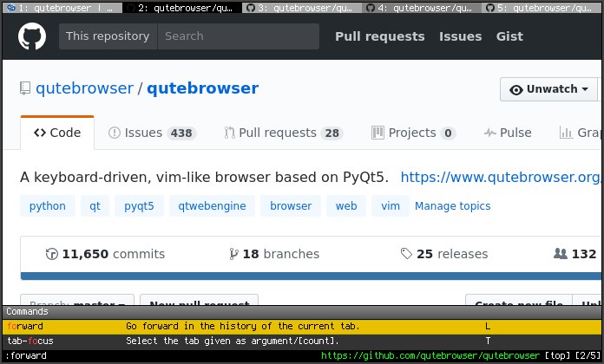Image resolution: width=604 pixels, height=364 pixels.
Task: Click the New pull request button
Action: pyautogui.click(x=199, y=301)
